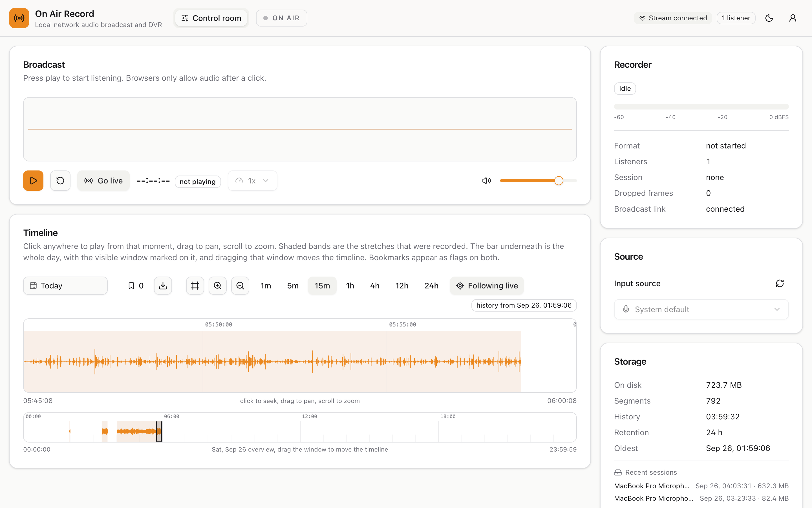Open the System default input dropdown

pyautogui.click(x=701, y=309)
